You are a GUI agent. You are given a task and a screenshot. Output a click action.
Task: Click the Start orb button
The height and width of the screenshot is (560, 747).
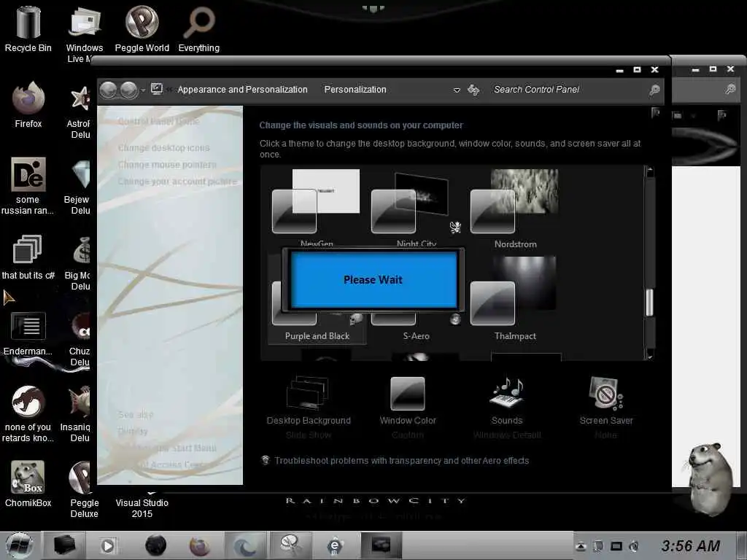pyautogui.click(x=20, y=545)
